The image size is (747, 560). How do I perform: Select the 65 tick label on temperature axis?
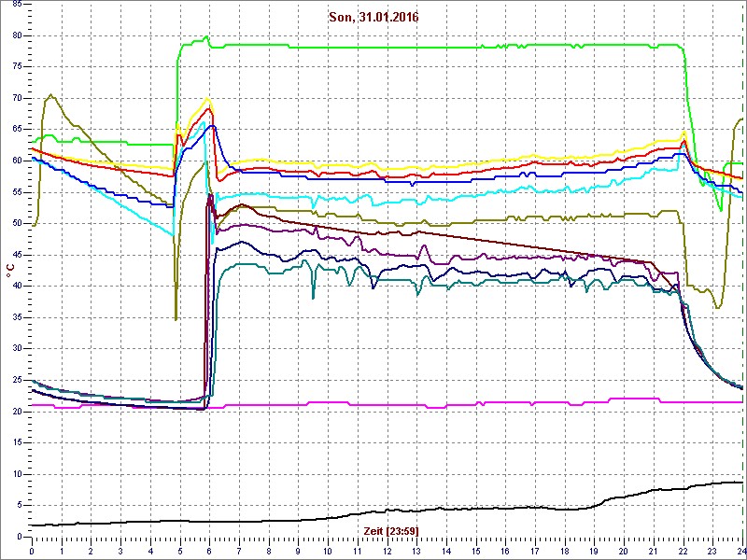click(x=17, y=130)
